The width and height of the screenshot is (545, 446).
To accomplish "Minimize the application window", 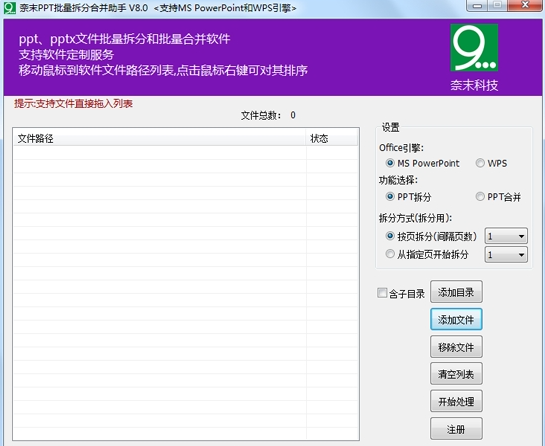I will (477, 6).
